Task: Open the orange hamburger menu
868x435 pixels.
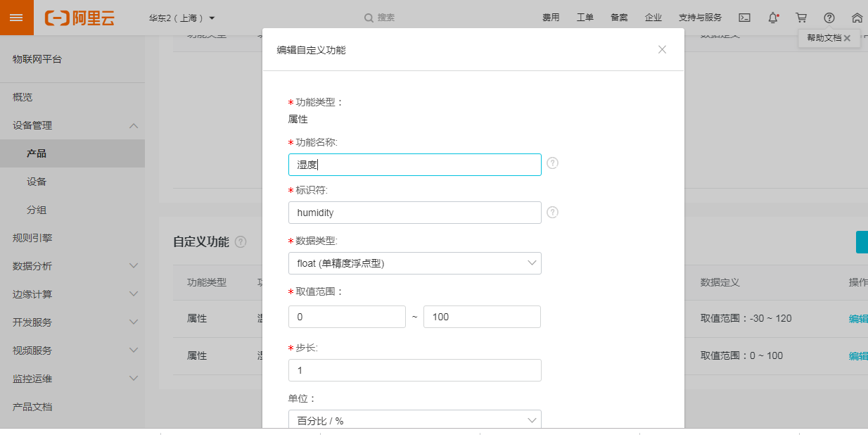Action: (16, 18)
